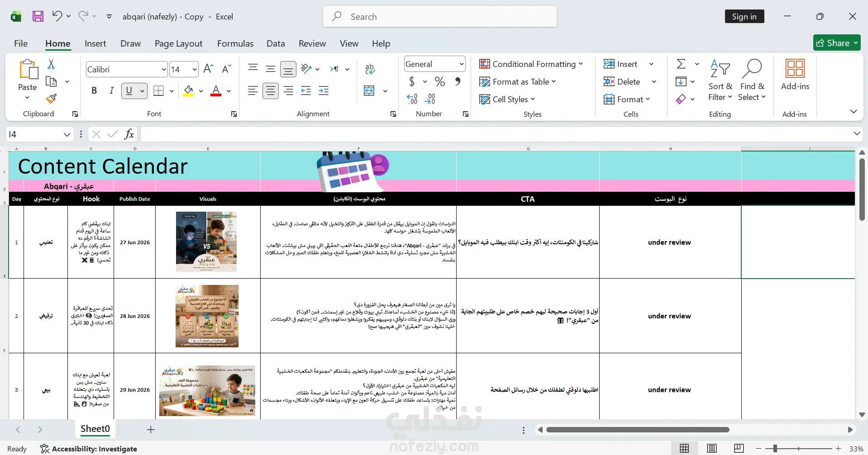Decrease font size
The height and width of the screenshot is (455, 868).
pos(226,69)
